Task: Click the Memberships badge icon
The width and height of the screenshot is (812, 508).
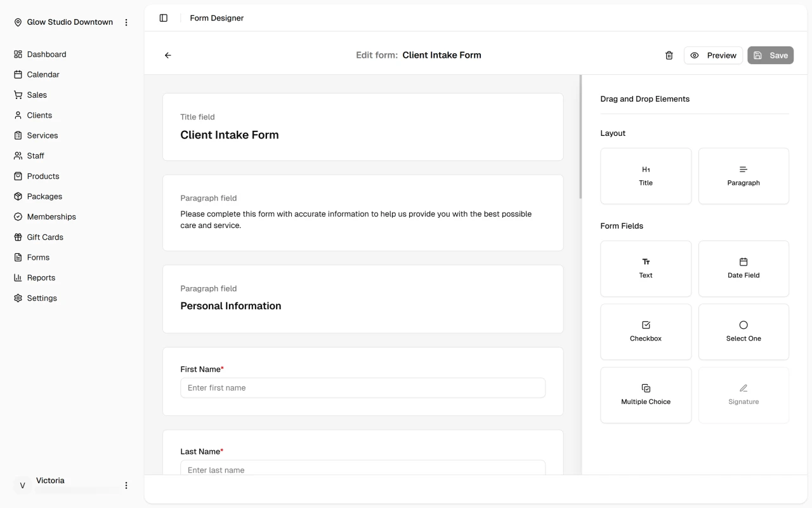Action: click(18, 217)
